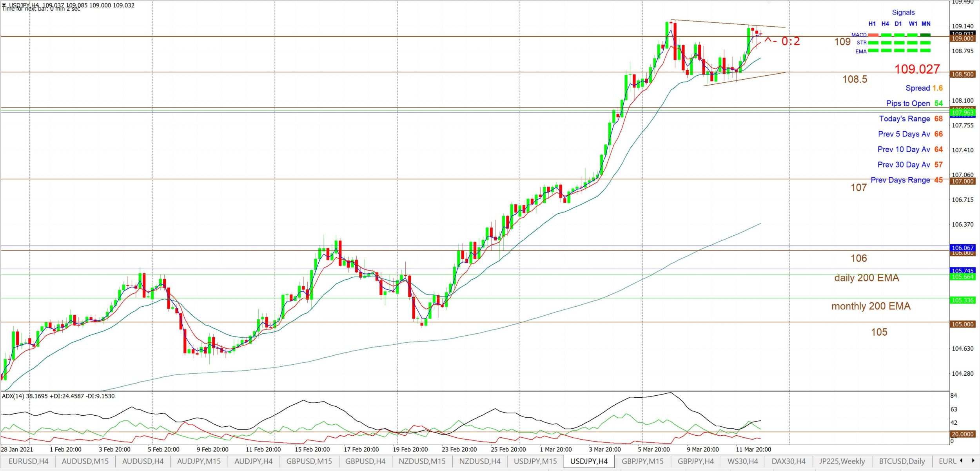980x471 pixels.
Task: Click the Today's Range 68 readout
Action: (911, 119)
